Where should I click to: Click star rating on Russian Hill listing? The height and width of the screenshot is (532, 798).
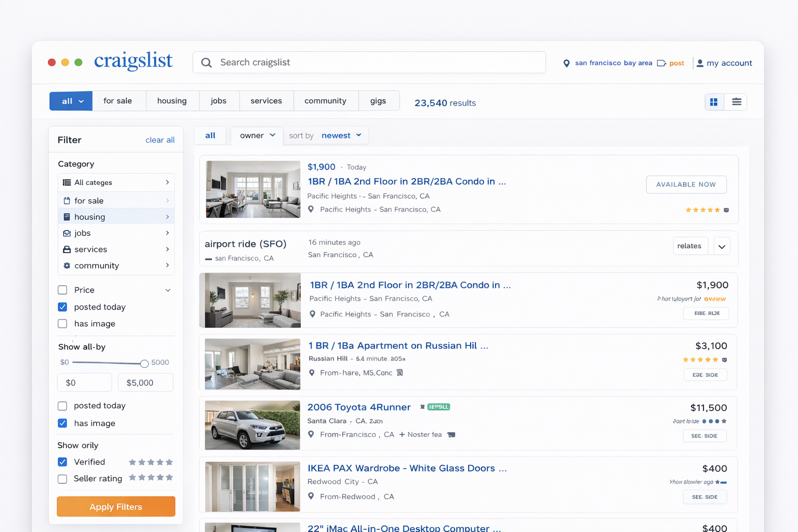(700, 360)
